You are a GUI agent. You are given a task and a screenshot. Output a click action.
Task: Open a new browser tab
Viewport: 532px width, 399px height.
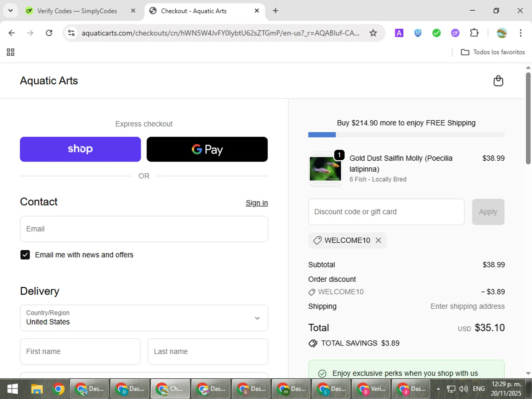275,11
